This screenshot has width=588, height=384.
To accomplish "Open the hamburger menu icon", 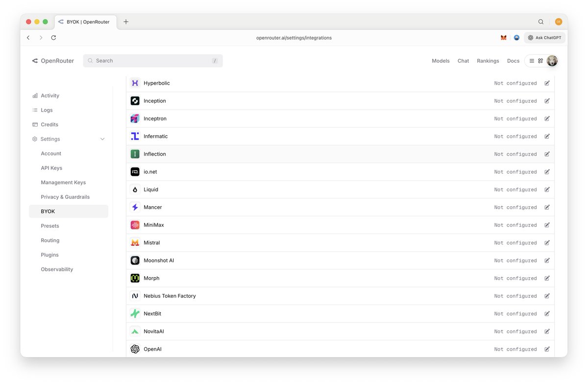I will coord(532,61).
